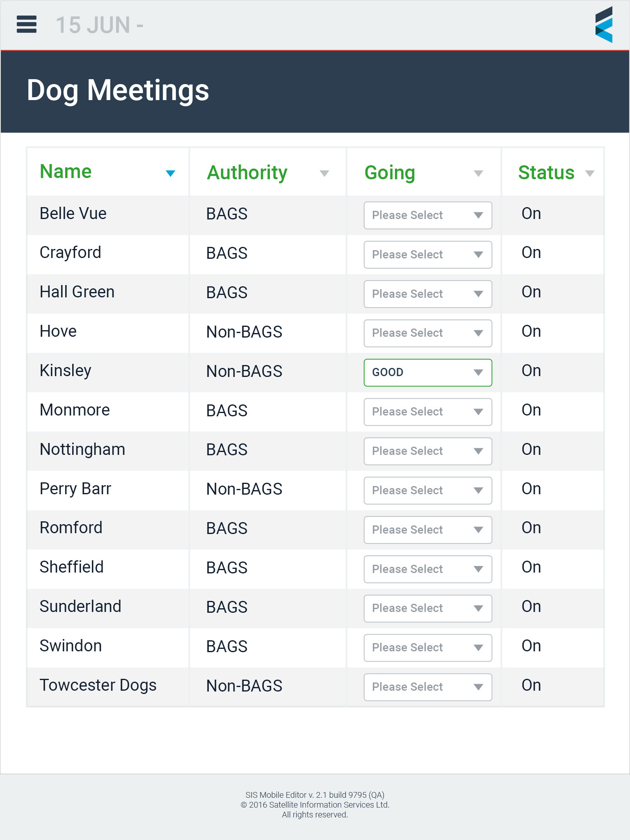Screen dimensions: 630x840
Task: Click the Status column header text
Action: (x=546, y=173)
